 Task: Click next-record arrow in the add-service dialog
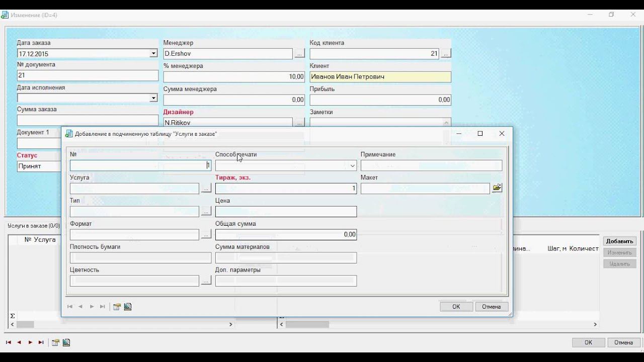point(92,307)
